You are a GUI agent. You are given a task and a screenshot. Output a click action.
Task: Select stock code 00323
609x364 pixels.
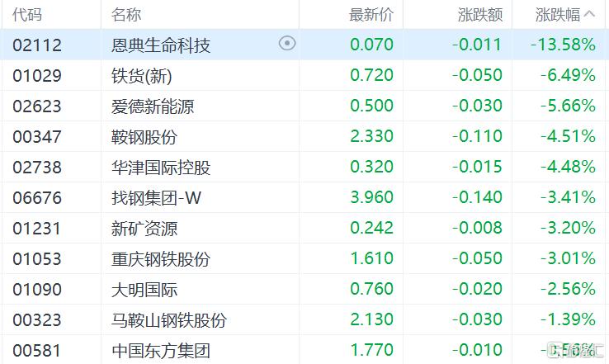click(x=37, y=320)
